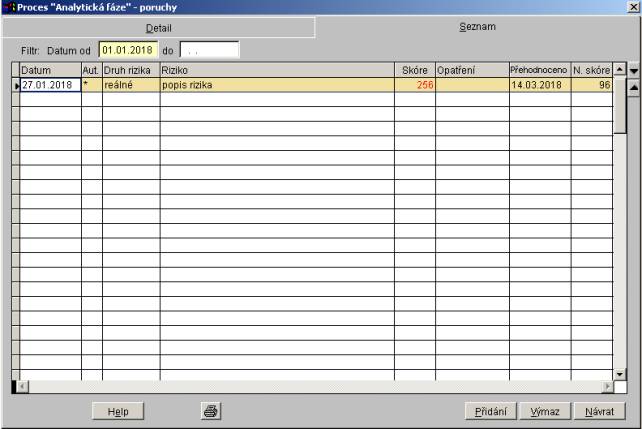Image resolution: width=642 pixels, height=429 pixels.
Task: Click vertical scrollbar bottom down arrow
Action: [619, 374]
